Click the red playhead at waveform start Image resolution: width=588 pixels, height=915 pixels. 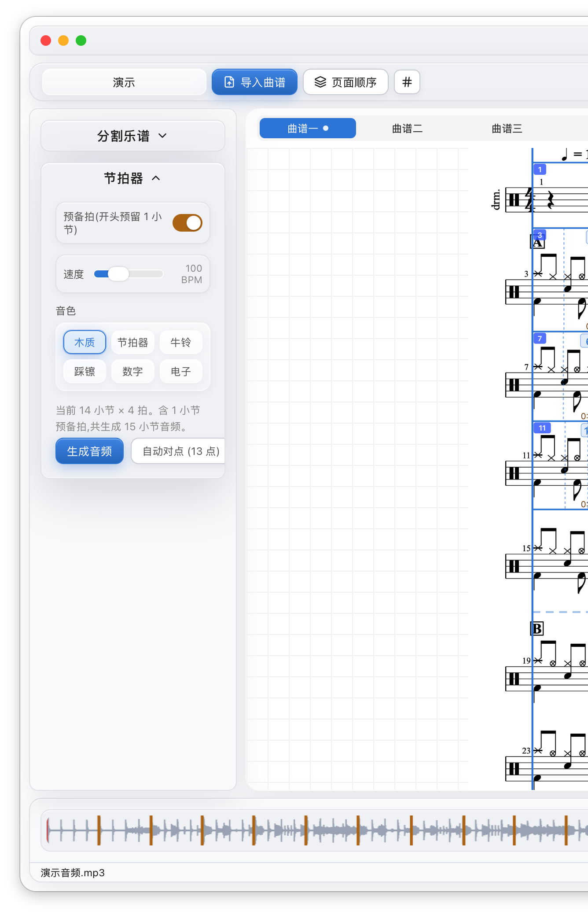point(48,830)
